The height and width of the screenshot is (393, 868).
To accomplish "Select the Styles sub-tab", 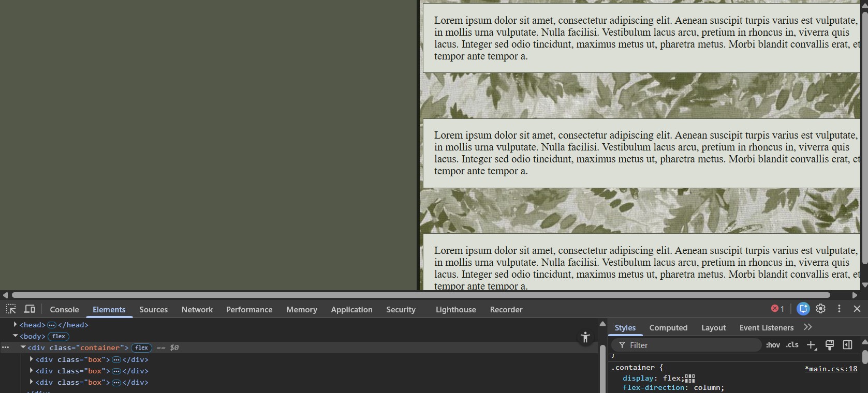I will 625,328.
